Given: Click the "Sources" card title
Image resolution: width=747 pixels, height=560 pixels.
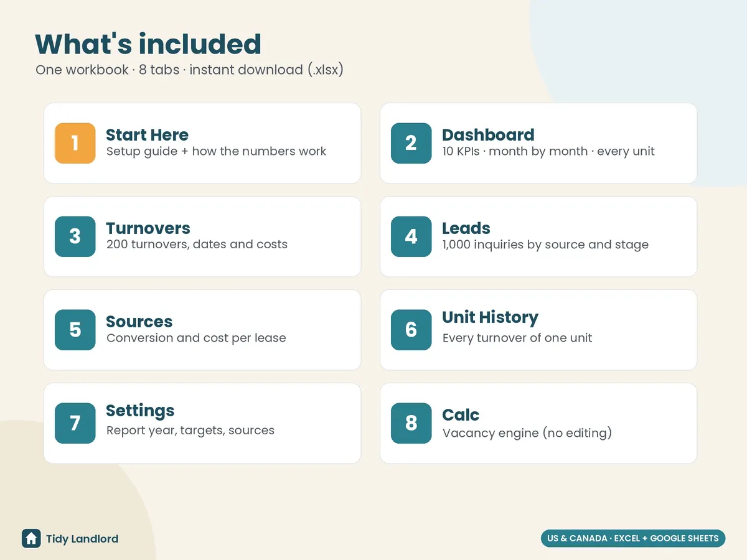Looking at the screenshot, I should (x=139, y=322).
